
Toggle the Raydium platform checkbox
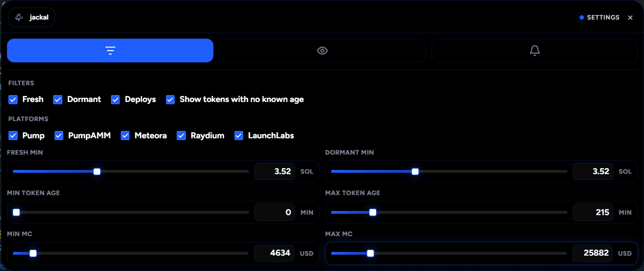tap(181, 135)
